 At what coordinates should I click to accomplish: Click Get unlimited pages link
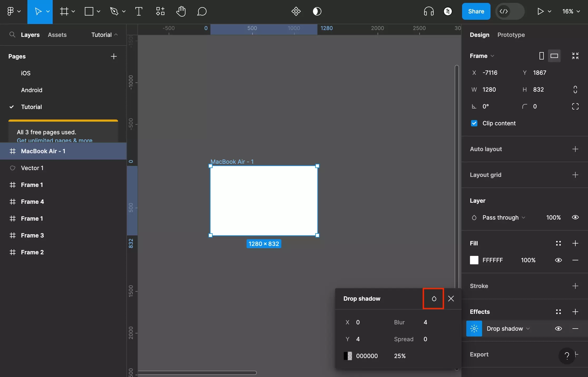[55, 140]
